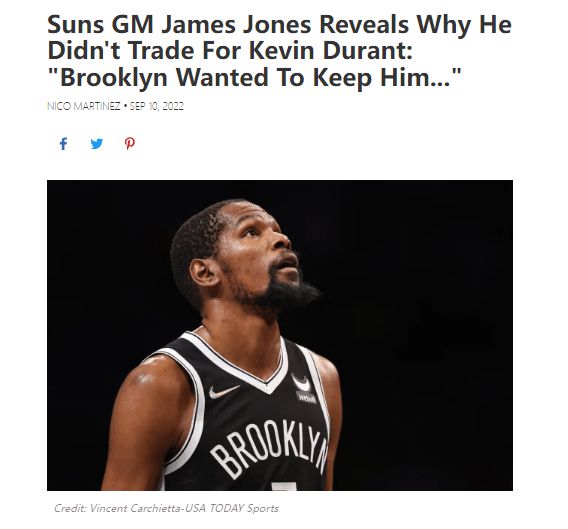Open author Nico Martinez's profile
The width and height of the screenshot is (568, 529).
(x=84, y=106)
